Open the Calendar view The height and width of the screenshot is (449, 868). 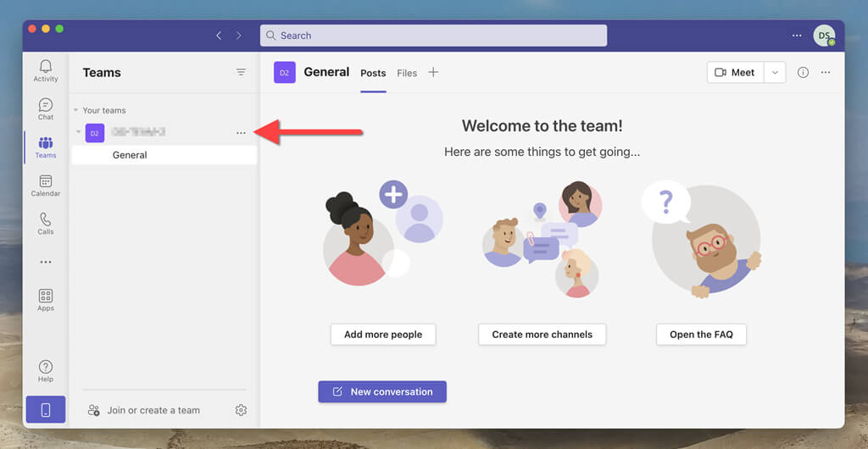coord(46,186)
